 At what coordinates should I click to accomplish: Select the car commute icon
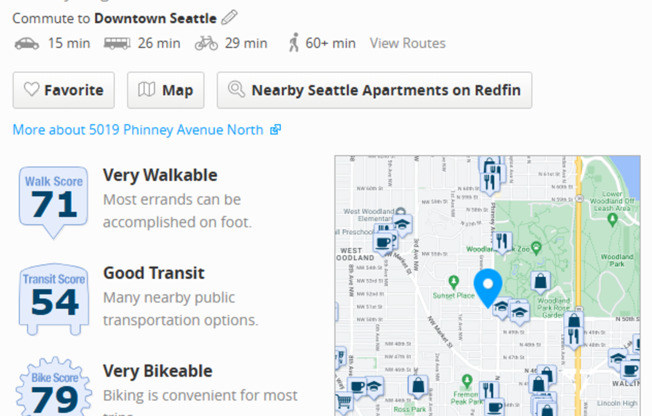(x=27, y=43)
